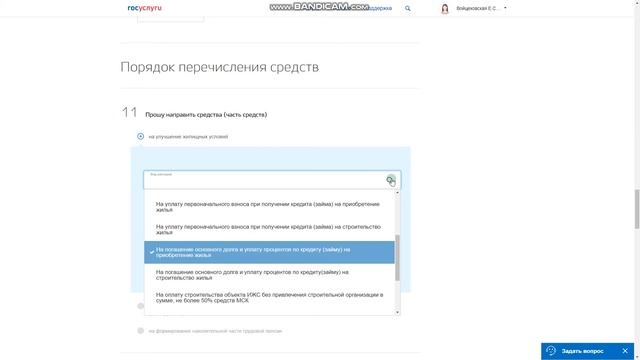
Task: Choose 'На погашение основного долга… на строительство жилья'
Action: pos(269,275)
